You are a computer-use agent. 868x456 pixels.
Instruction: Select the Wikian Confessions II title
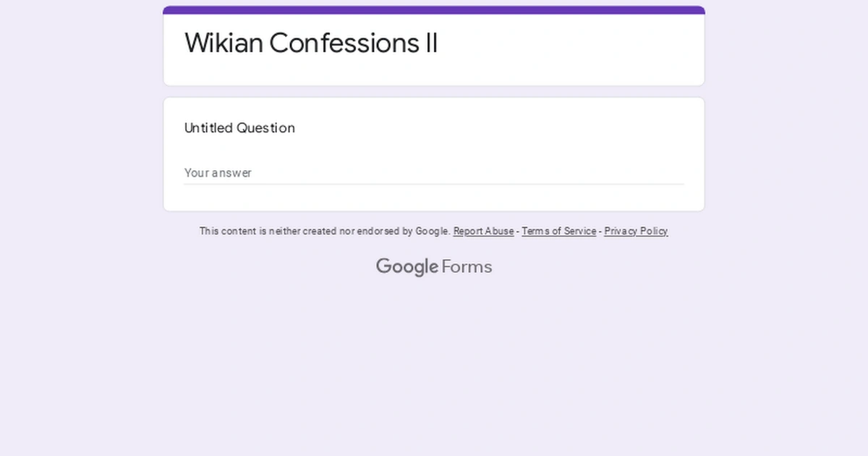[x=311, y=43]
